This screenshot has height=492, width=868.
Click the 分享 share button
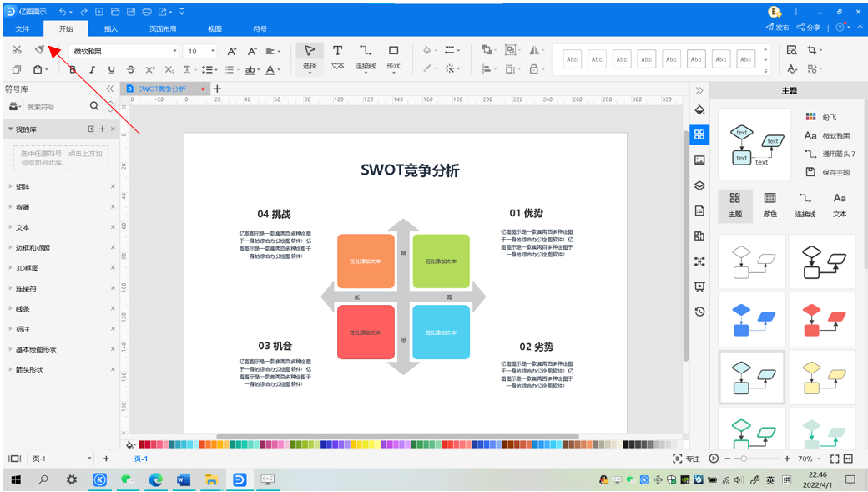pyautogui.click(x=809, y=28)
